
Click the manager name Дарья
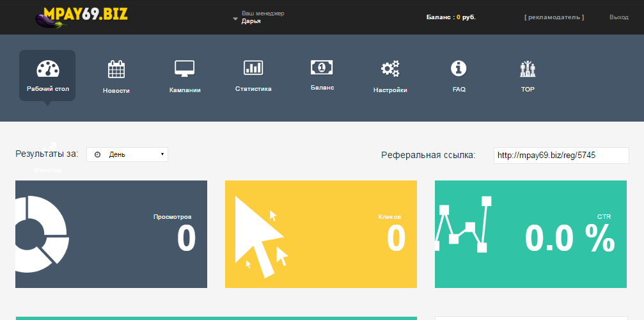(251, 21)
